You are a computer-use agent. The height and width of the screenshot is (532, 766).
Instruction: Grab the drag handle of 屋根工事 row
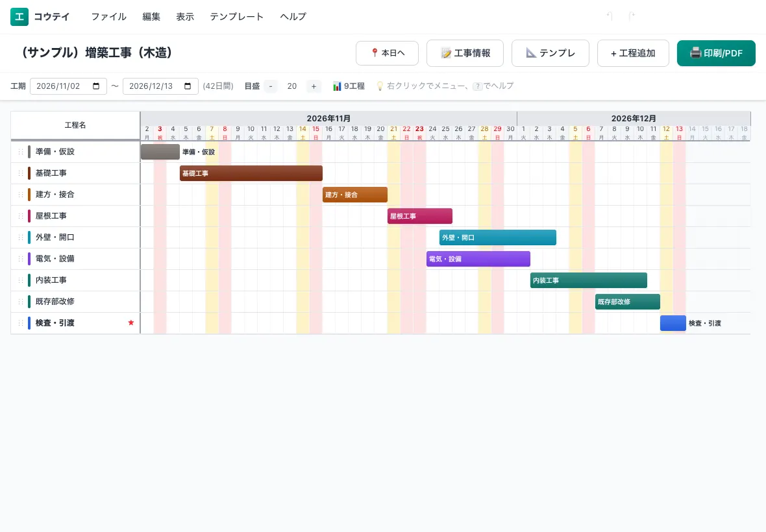coord(21,216)
